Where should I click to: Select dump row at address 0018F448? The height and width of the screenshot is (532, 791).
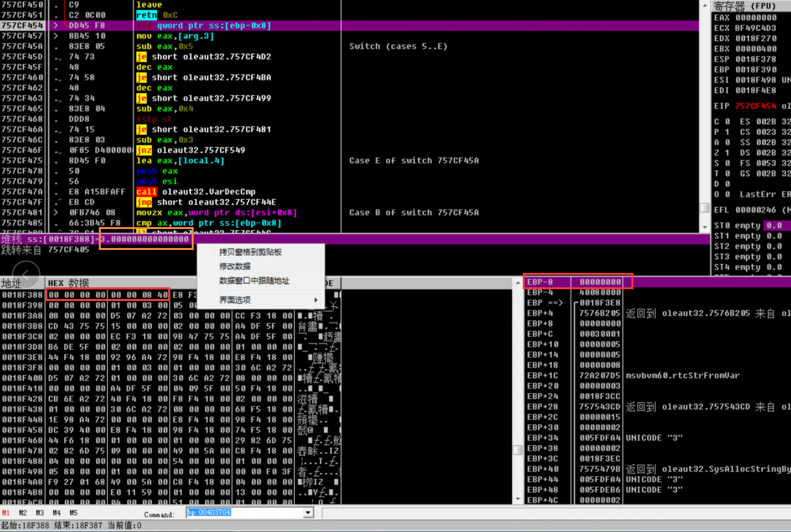[x=170, y=419]
